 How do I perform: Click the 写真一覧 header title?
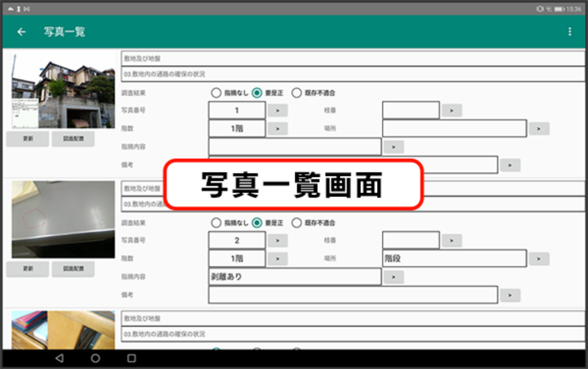click(x=64, y=32)
